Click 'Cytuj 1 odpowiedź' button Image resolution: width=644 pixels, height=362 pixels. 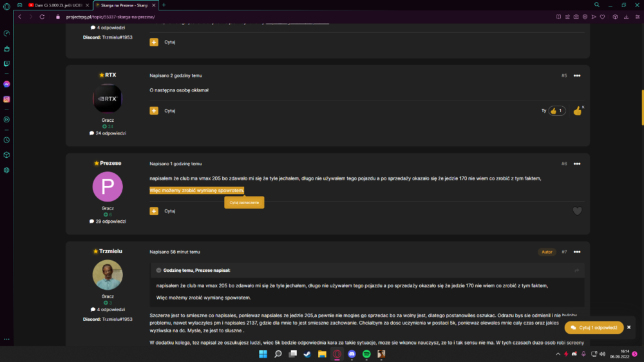pyautogui.click(x=594, y=327)
